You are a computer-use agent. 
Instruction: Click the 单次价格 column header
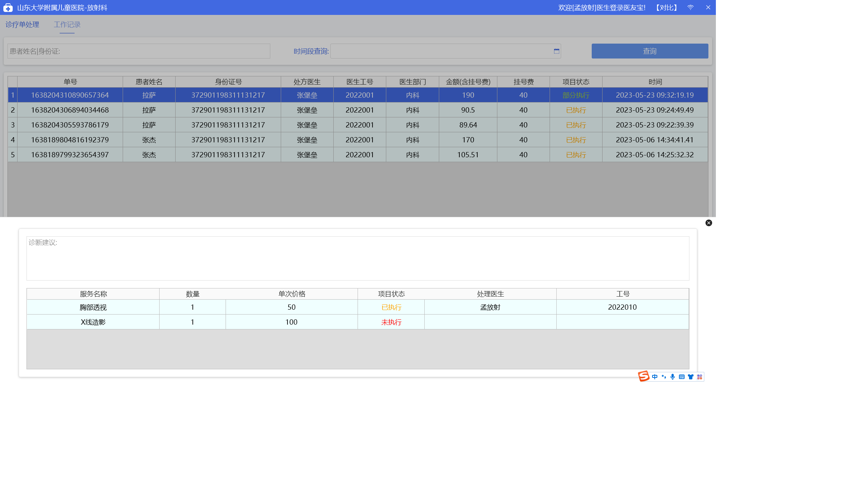tap(292, 294)
